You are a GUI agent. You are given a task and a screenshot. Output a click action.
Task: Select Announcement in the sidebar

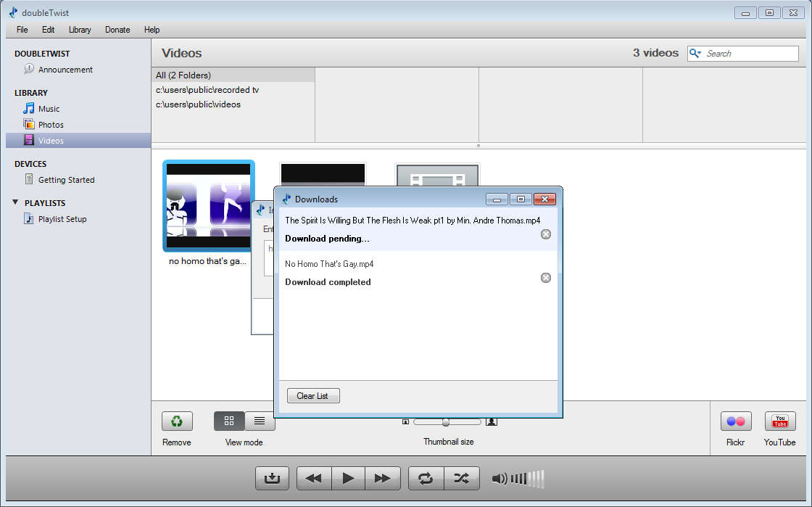pos(65,70)
